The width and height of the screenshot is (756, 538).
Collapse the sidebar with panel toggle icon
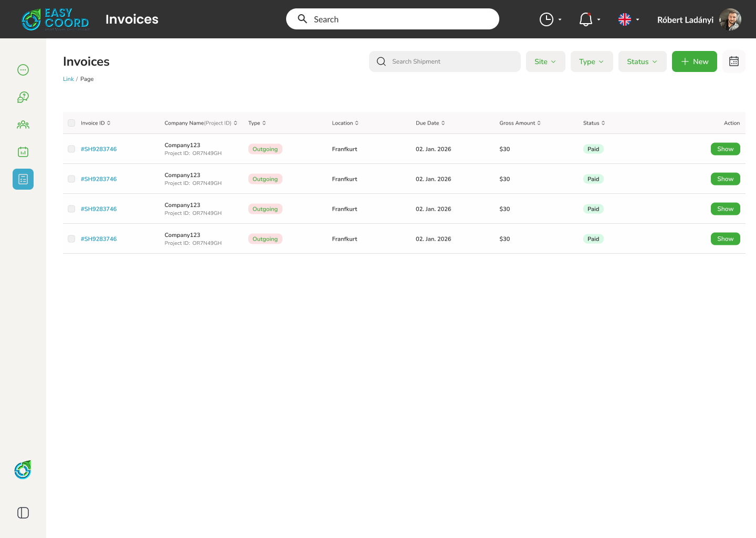23,513
